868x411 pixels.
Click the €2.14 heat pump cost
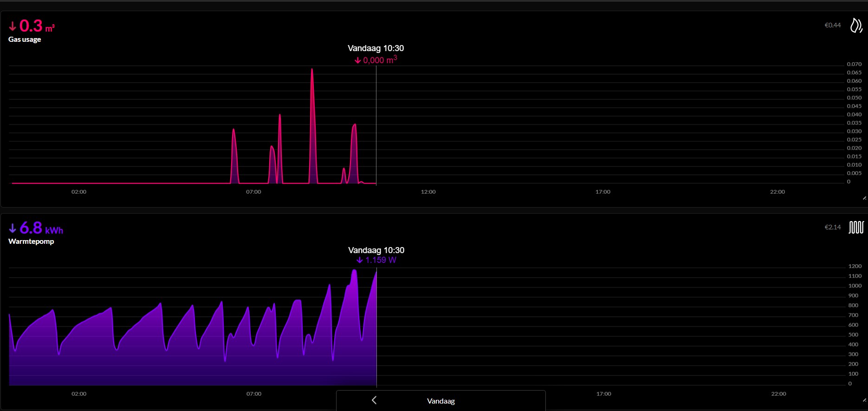832,227
